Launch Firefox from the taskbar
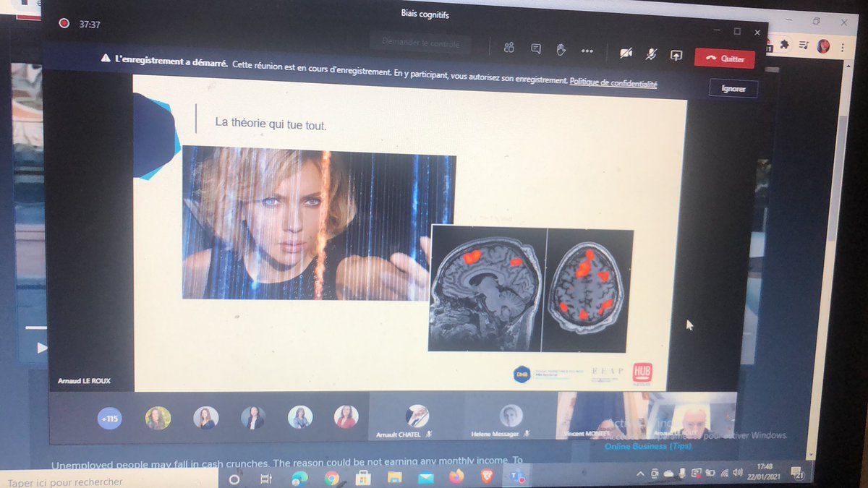The width and height of the screenshot is (868, 488). click(456, 476)
